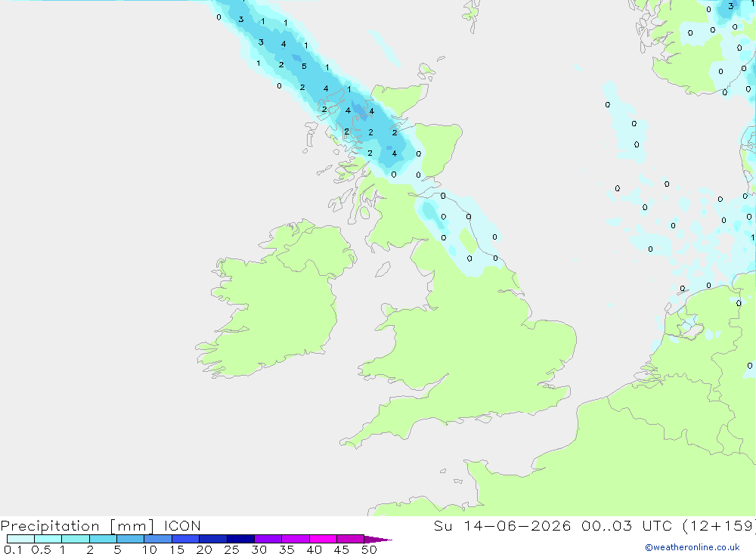The height and width of the screenshot is (554, 756).
Task: Click the '0.1' legend scale label
Action: [x=13, y=549]
